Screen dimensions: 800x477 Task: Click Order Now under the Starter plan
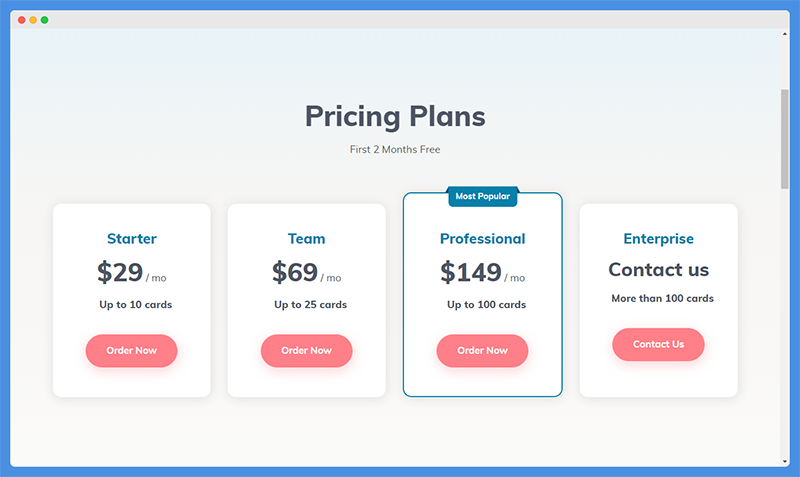(x=131, y=350)
